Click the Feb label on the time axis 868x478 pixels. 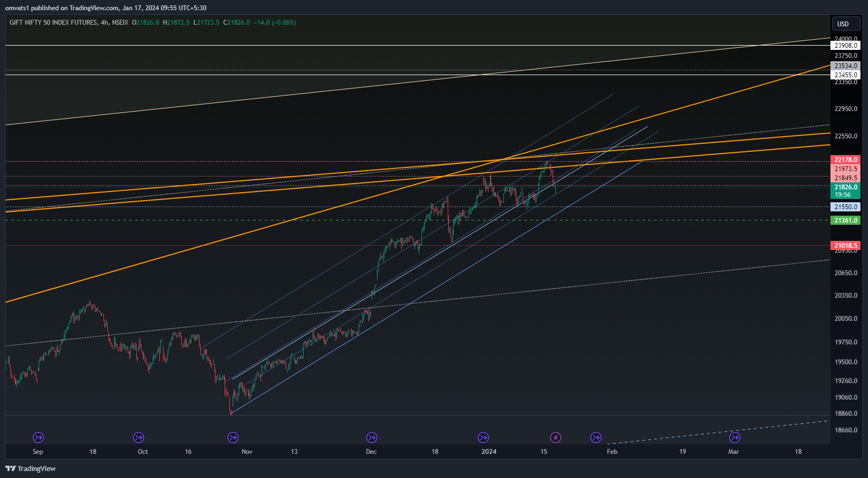[x=612, y=452]
